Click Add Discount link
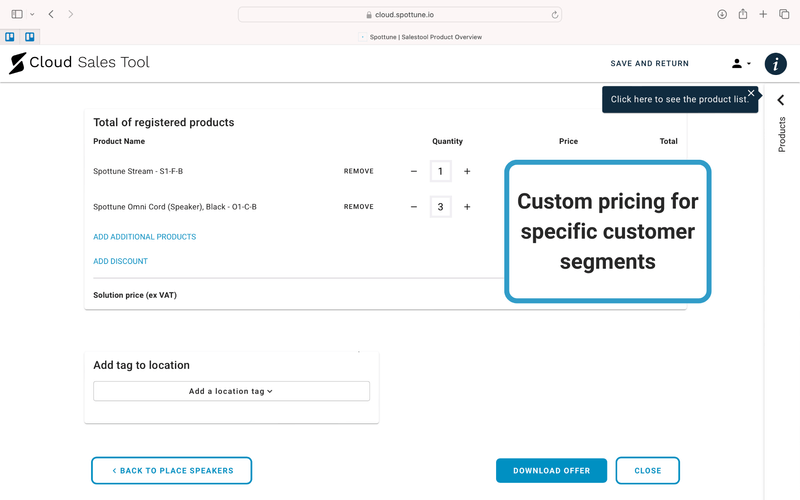 [120, 261]
